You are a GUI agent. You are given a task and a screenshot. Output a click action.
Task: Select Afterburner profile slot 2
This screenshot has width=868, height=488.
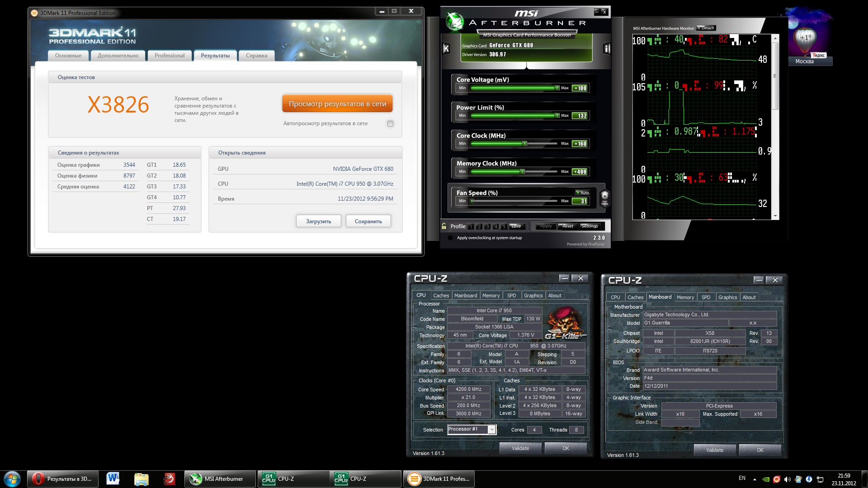click(479, 226)
